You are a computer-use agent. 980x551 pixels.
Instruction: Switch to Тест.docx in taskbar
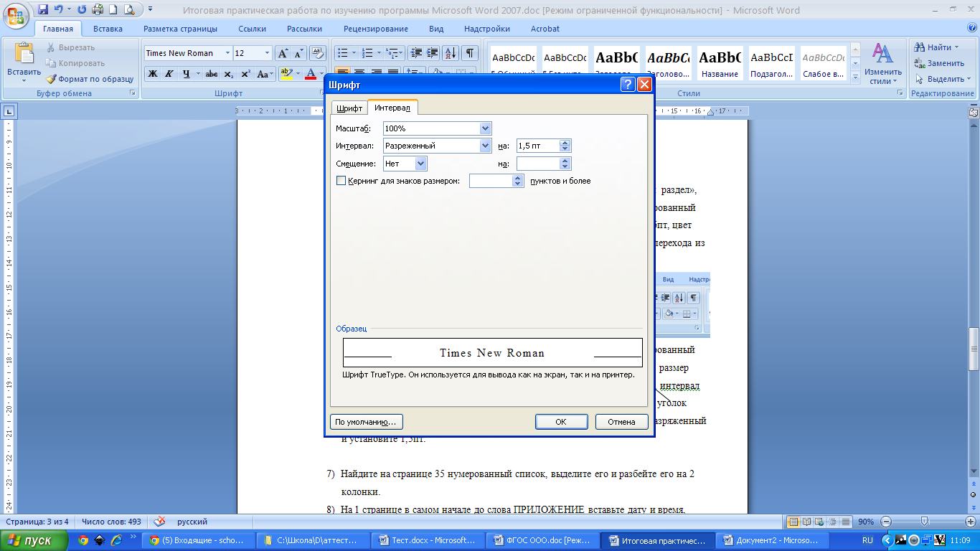428,540
